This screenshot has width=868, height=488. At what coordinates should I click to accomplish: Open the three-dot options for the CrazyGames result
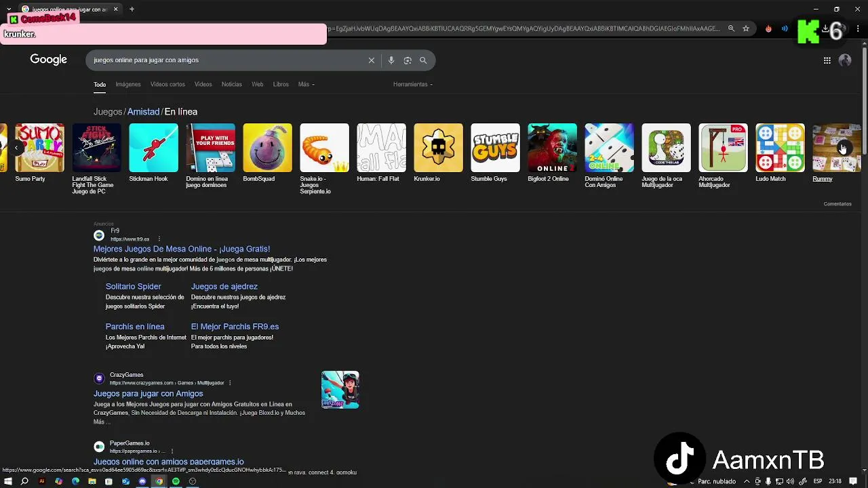[230, 383]
